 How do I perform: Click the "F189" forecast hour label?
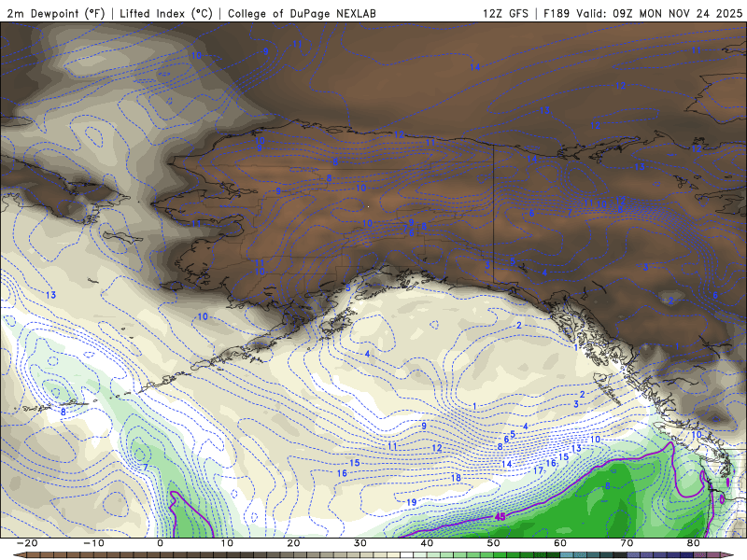point(557,13)
